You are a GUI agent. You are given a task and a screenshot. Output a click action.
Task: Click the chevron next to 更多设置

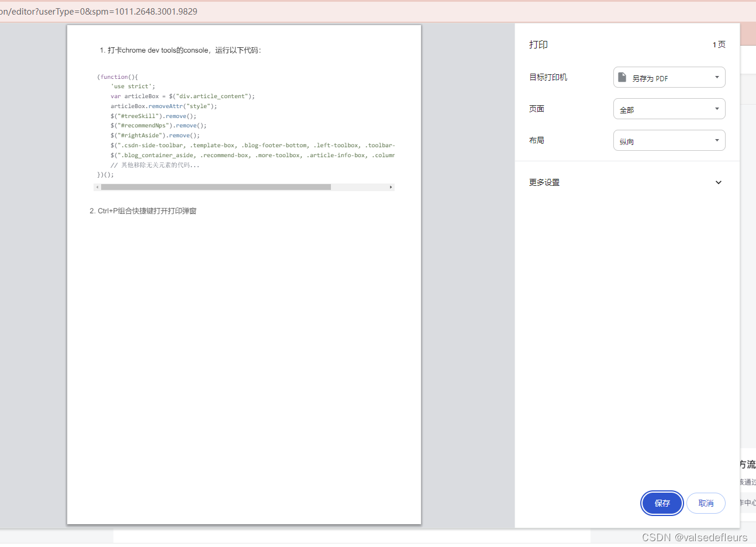pos(718,182)
